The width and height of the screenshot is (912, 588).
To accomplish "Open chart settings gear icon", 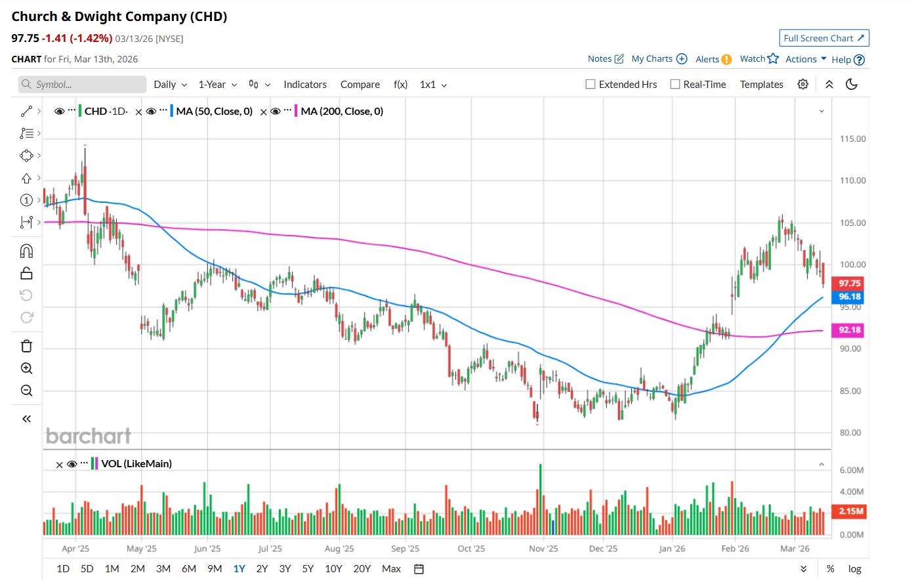I will (x=802, y=85).
